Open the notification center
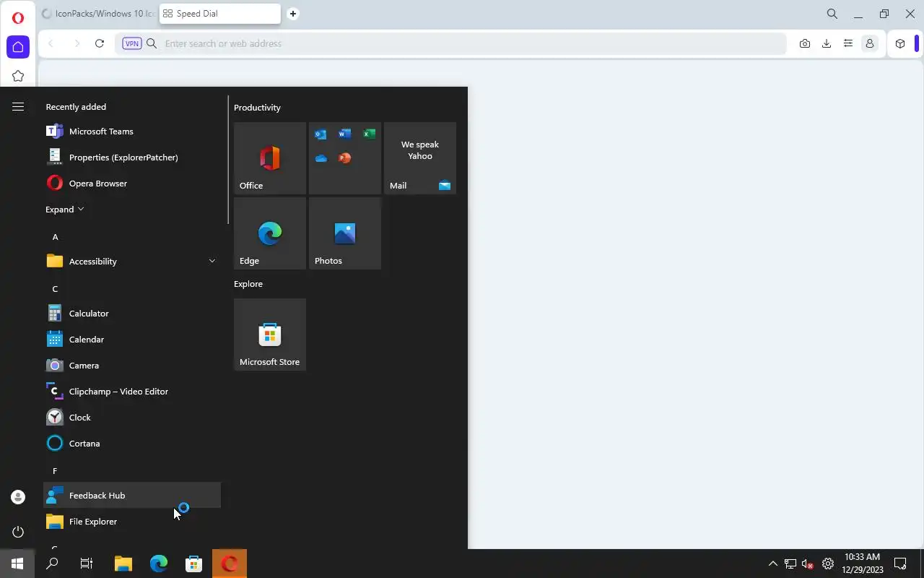Viewport: 924px width, 578px height. click(x=900, y=564)
